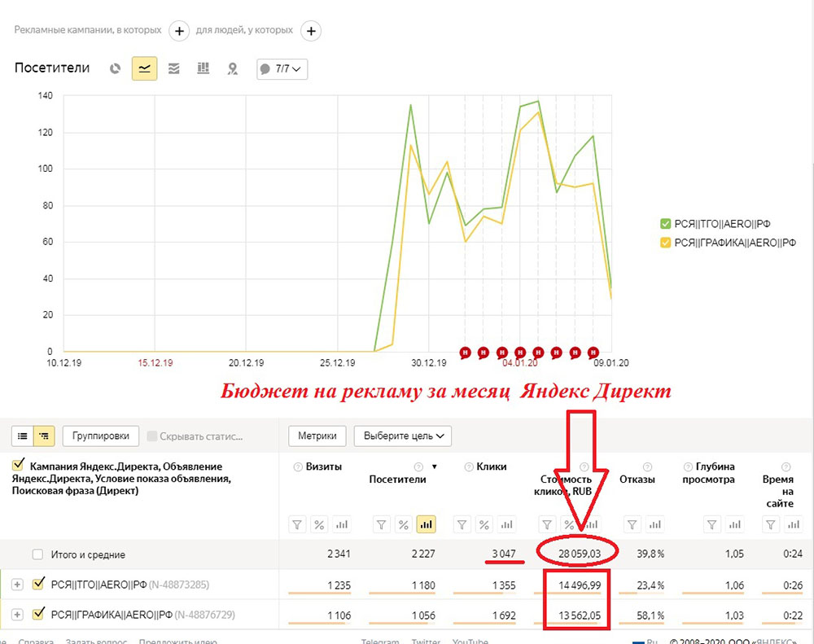
Task: Show help for Глубина просмотра metric
Action: click(x=688, y=467)
